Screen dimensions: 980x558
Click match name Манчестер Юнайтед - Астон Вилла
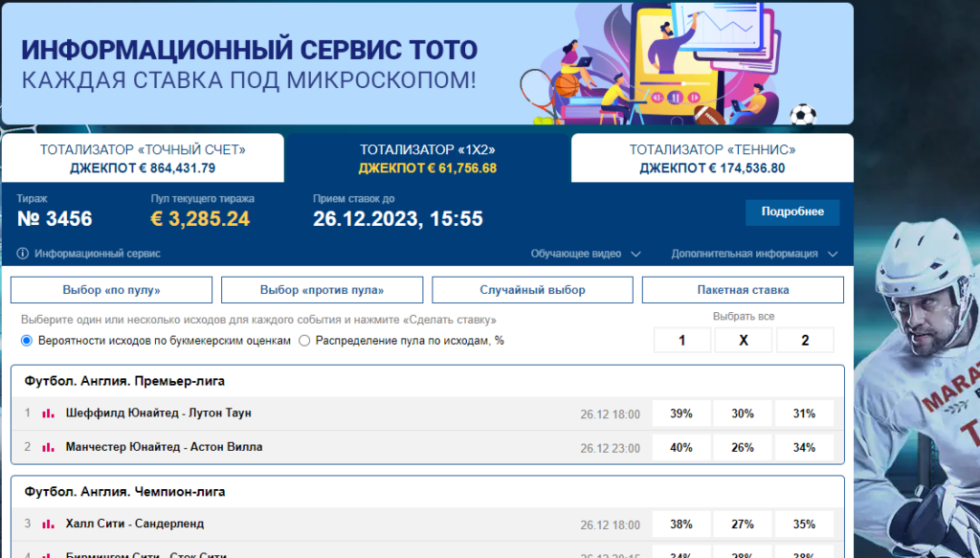[x=164, y=447]
